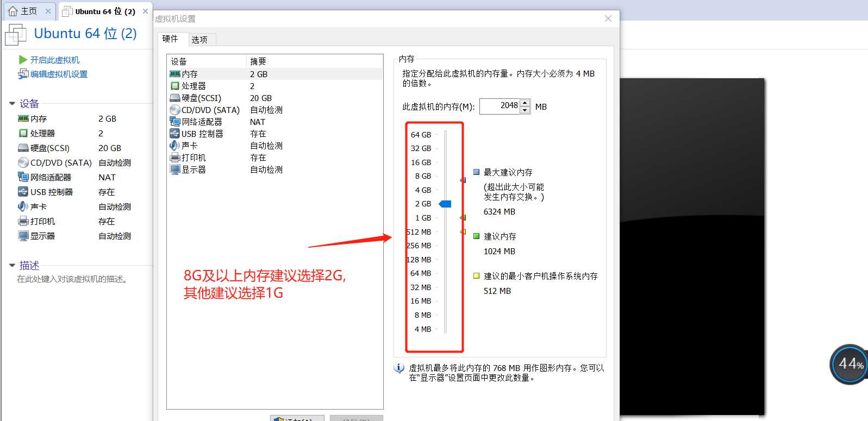
Task: Select 显示器 row in dialog list
Action: pos(275,169)
